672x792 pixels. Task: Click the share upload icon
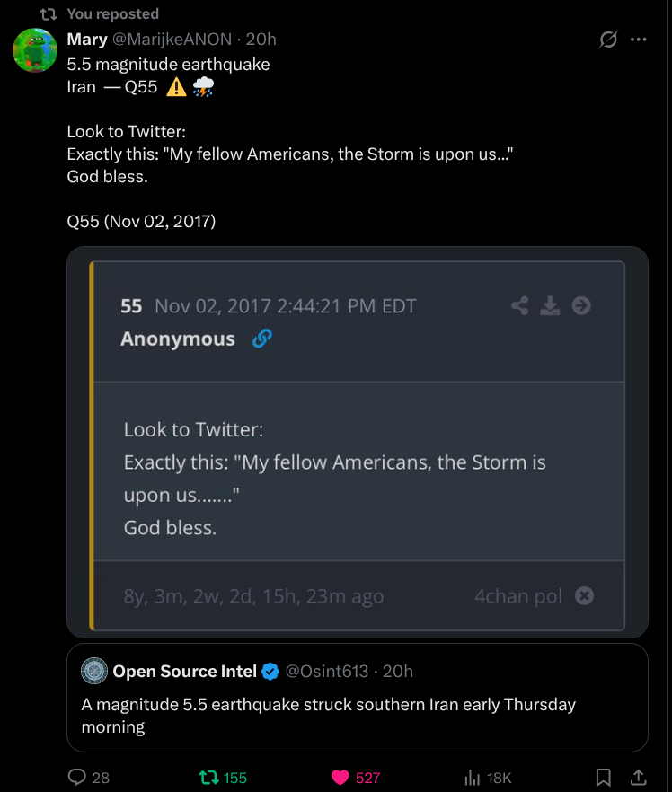point(639,777)
